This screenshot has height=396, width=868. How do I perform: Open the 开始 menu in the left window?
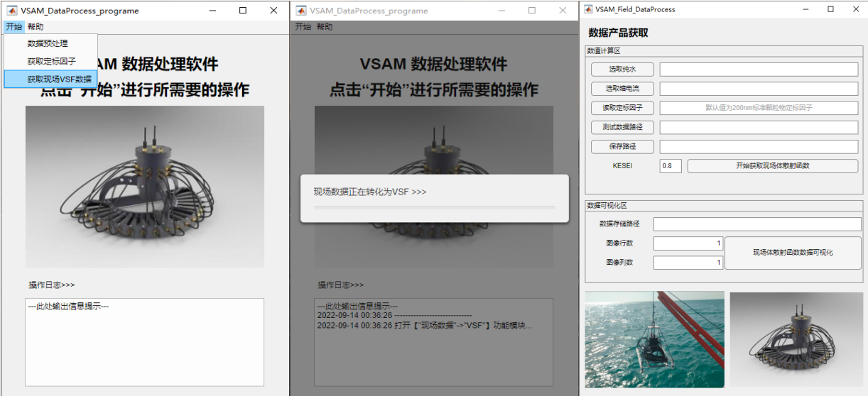pos(13,27)
